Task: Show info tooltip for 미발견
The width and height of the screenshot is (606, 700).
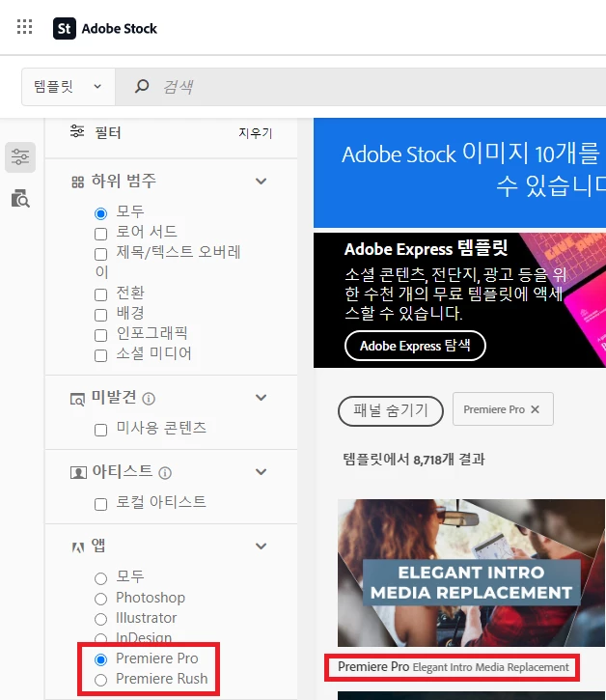Action: tap(149, 398)
